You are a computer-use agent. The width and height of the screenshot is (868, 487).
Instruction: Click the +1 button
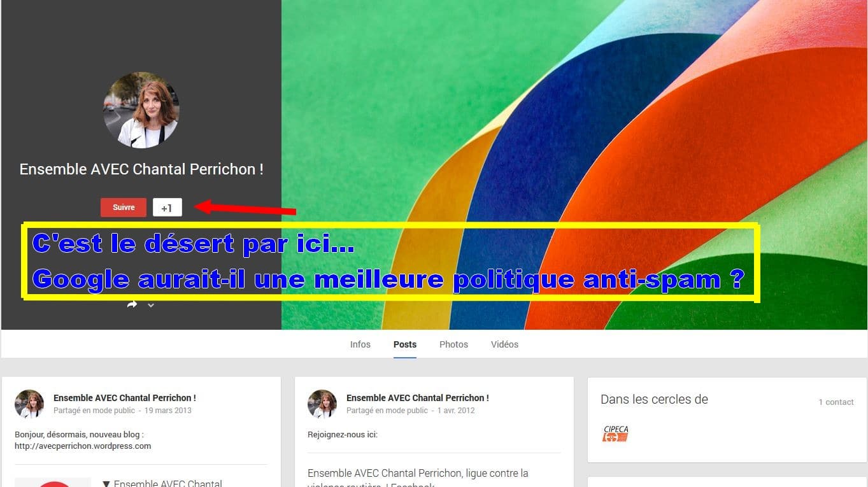(167, 208)
